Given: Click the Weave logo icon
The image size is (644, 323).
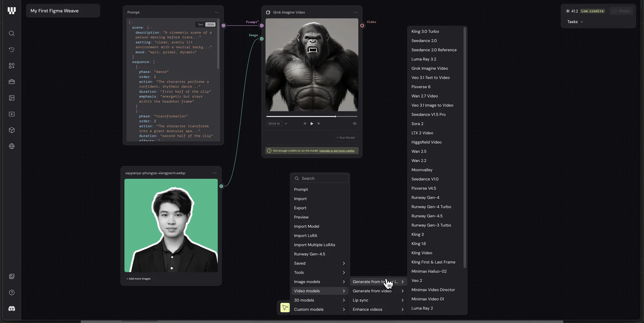Looking at the screenshot, I should coord(12,11).
